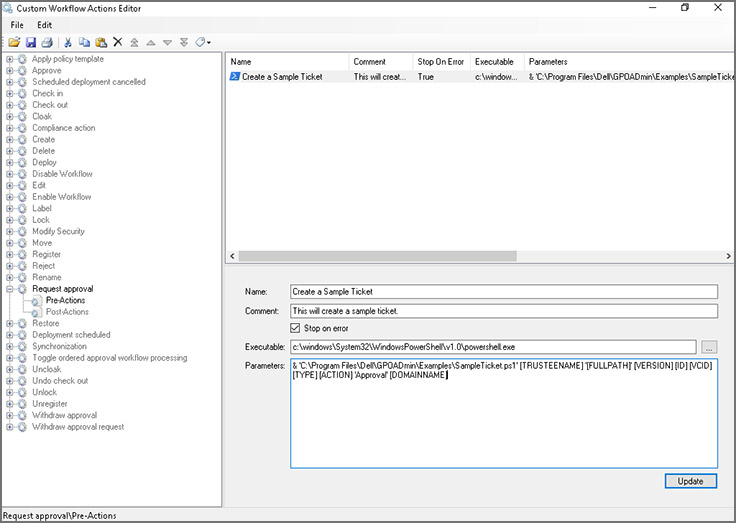The width and height of the screenshot is (736, 523).
Task: Click into the Name input field
Action: pos(504,292)
